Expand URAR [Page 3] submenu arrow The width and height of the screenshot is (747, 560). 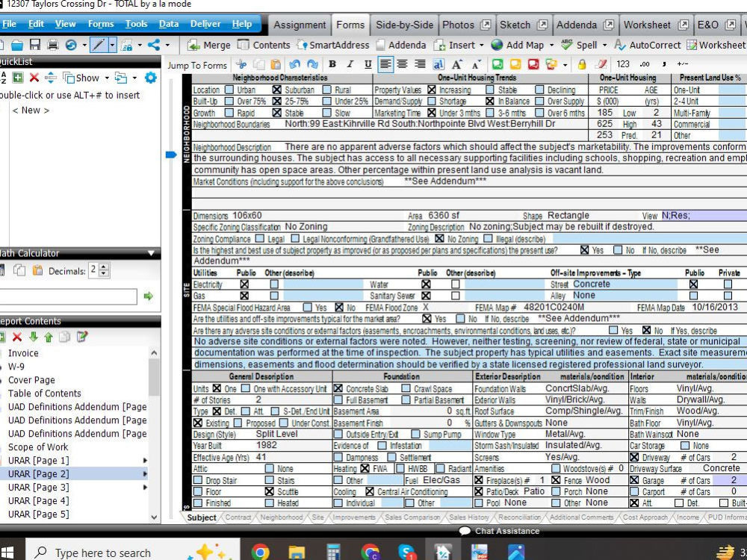[x=145, y=487]
